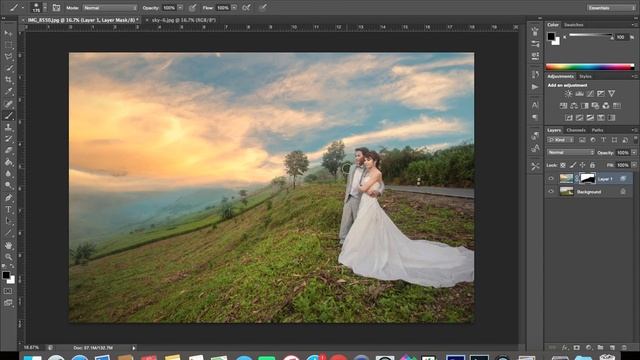
Task: Select the IMG_8550.jpg document tab
Action: pos(83,20)
